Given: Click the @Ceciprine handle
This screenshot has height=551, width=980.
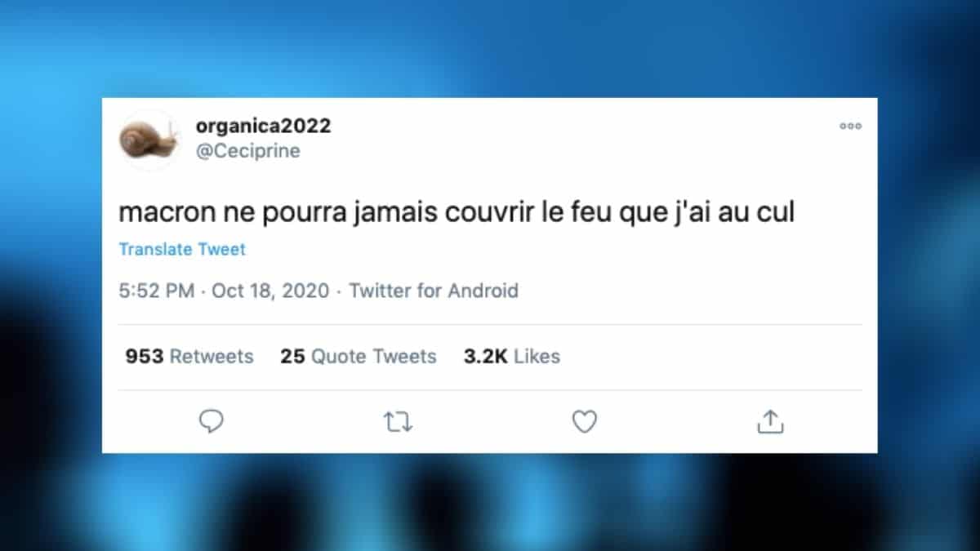Looking at the screenshot, I should point(248,151).
